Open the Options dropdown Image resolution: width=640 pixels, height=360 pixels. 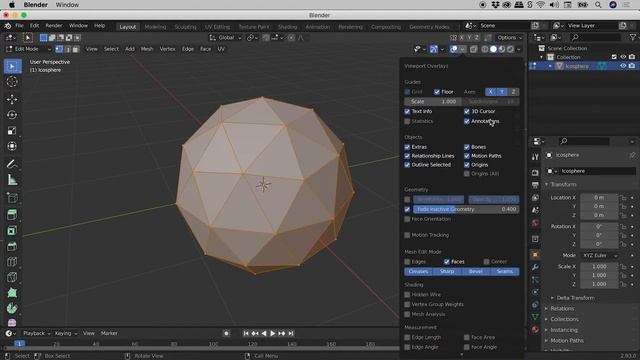click(x=509, y=38)
